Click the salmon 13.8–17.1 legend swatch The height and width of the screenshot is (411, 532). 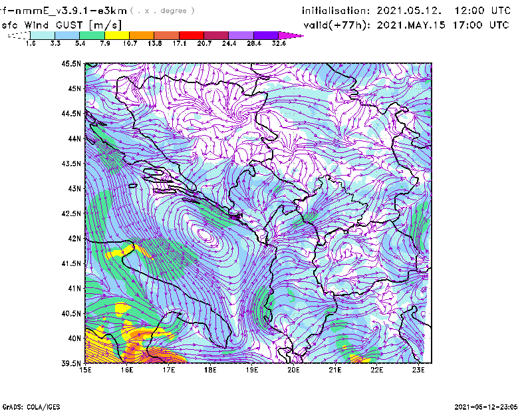pos(167,35)
